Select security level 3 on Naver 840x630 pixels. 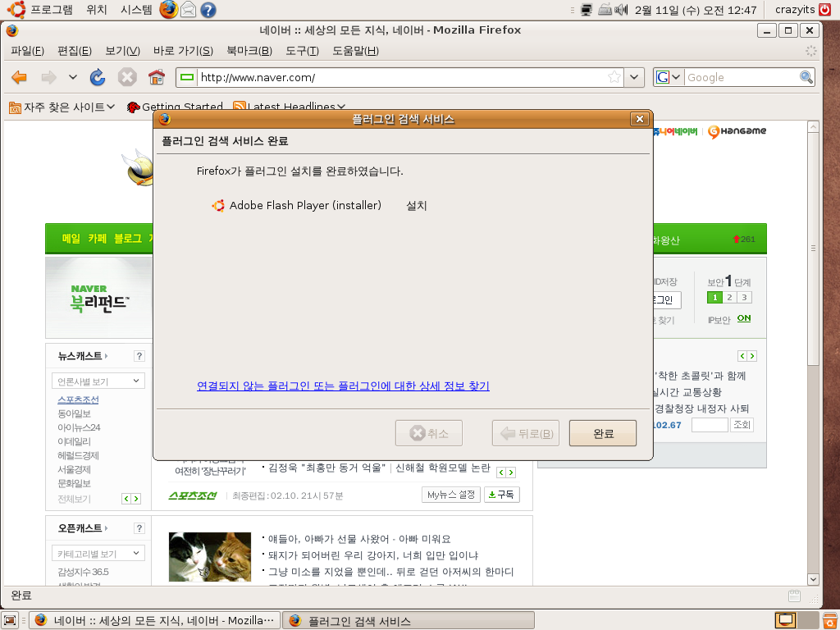point(744,297)
